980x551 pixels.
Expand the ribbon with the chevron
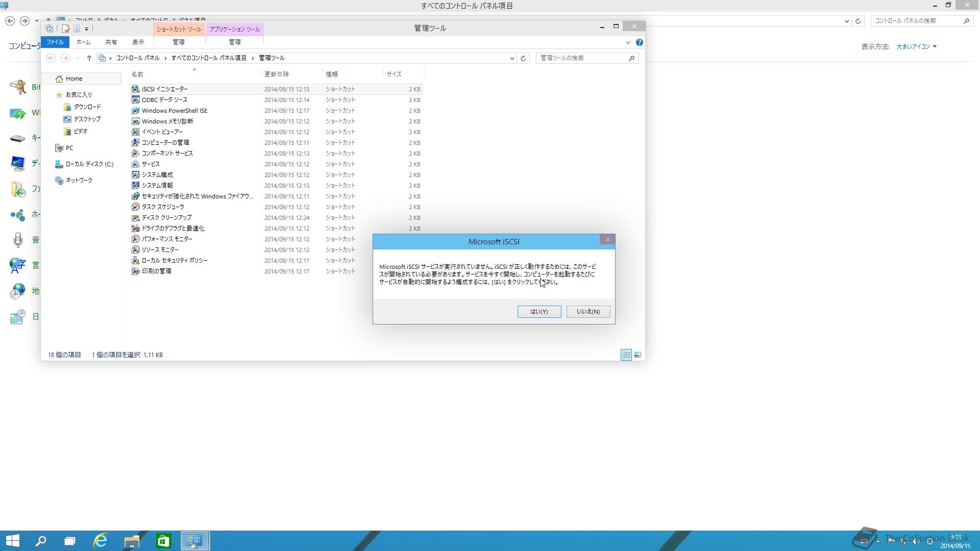(x=628, y=42)
